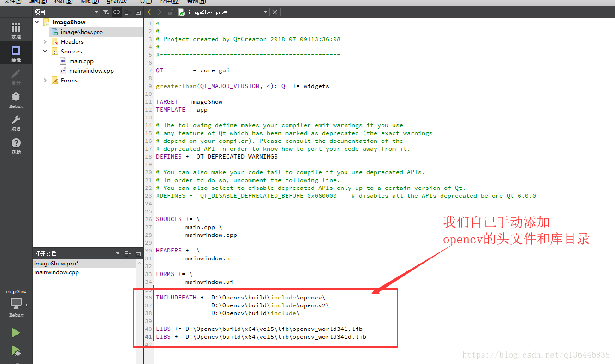Toggle synchronize with editor link icon
Viewport: 615px width, 364px height.
click(117, 12)
